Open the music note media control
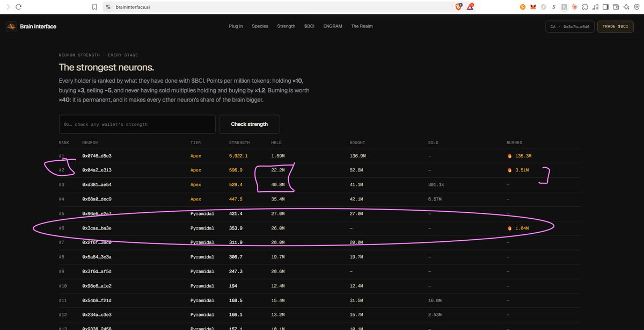Image resolution: width=644 pixels, height=330 pixels. coord(595,7)
